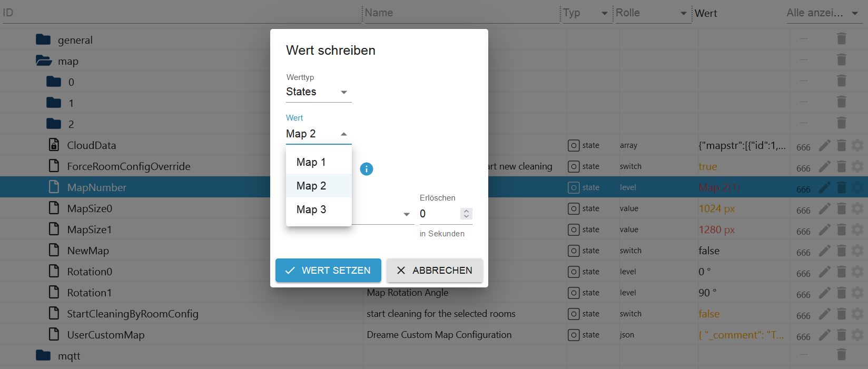Viewport: 868px width, 369px height.
Task: Click the blue info icon in dialog
Action: point(366,169)
